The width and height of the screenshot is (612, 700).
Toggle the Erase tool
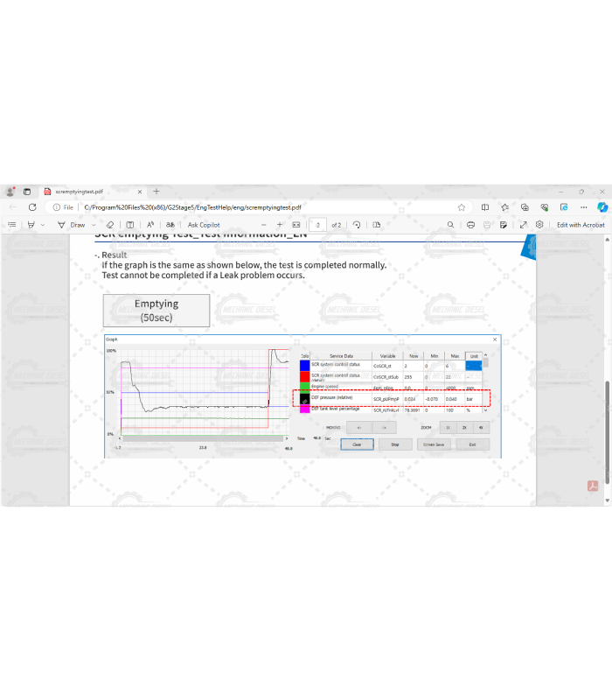click(x=109, y=225)
